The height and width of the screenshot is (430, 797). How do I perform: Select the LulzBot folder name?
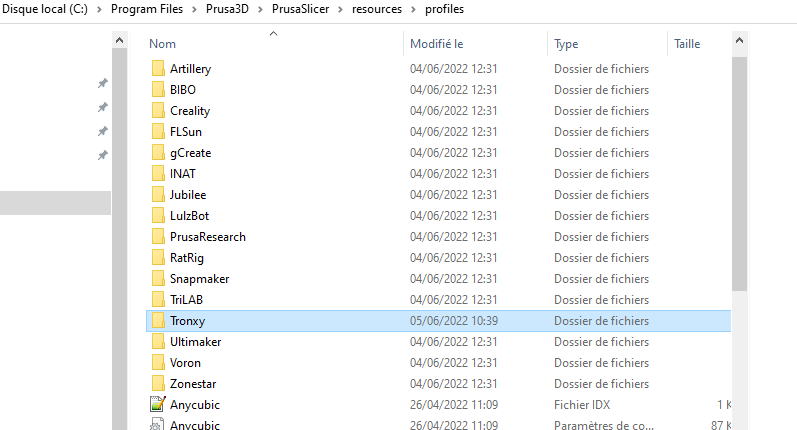click(190, 216)
